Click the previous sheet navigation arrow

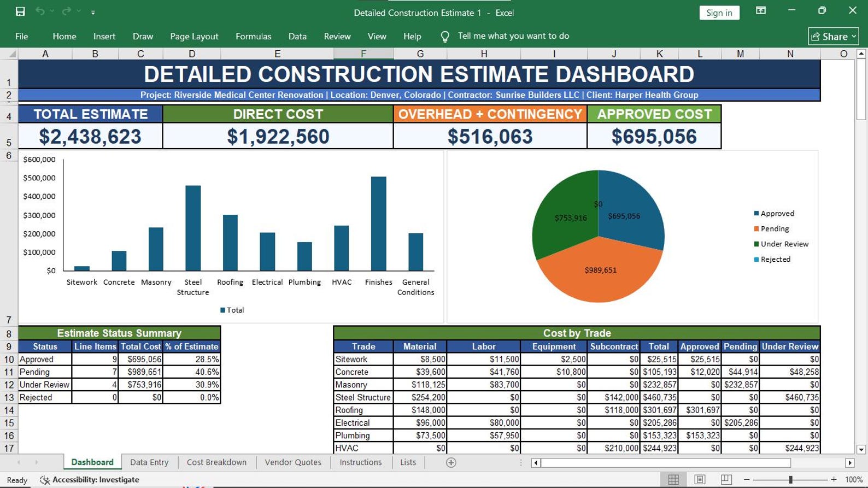(x=19, y=462)
